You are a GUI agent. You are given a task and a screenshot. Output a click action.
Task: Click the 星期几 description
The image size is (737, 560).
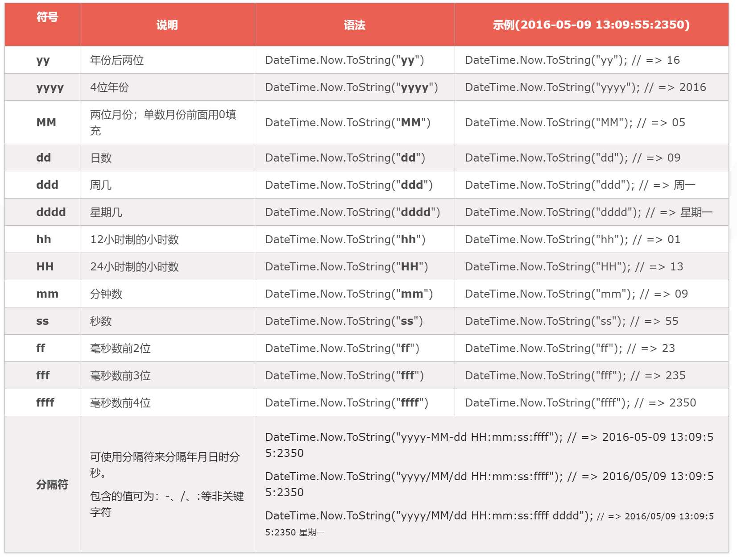pos(106,212)
